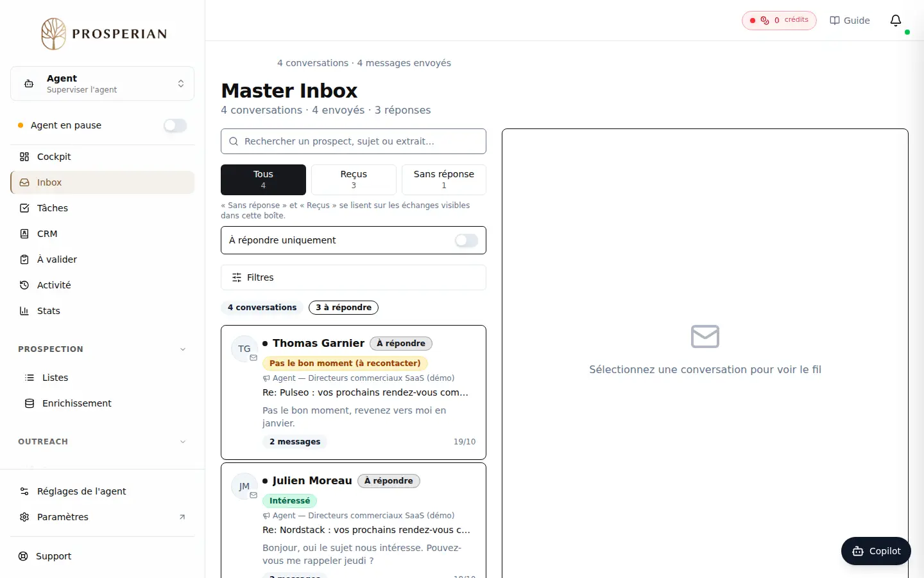
Task: Collapse the Outreach section chevron
Action: click(183, 442)
